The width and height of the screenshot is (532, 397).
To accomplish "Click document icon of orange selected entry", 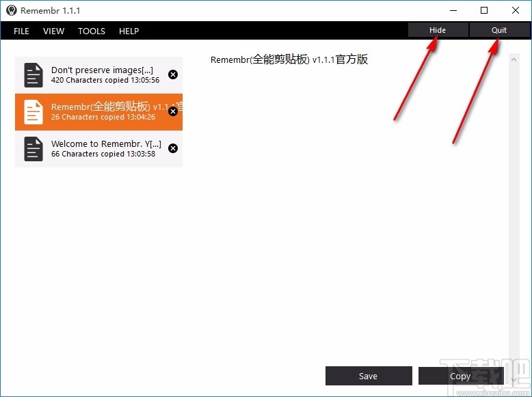I will [x=34, y=112].
